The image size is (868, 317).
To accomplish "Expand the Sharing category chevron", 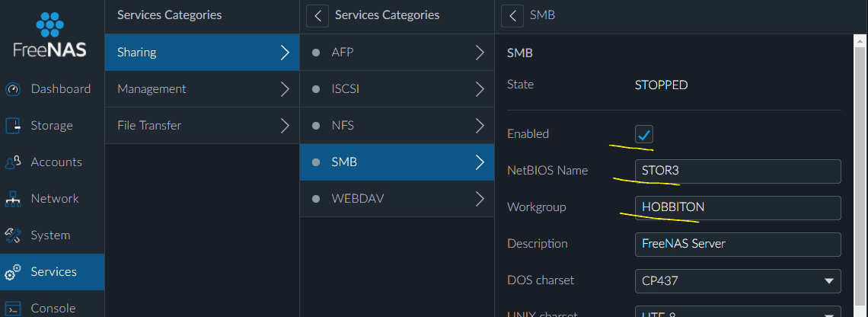I will click(285, 53).
